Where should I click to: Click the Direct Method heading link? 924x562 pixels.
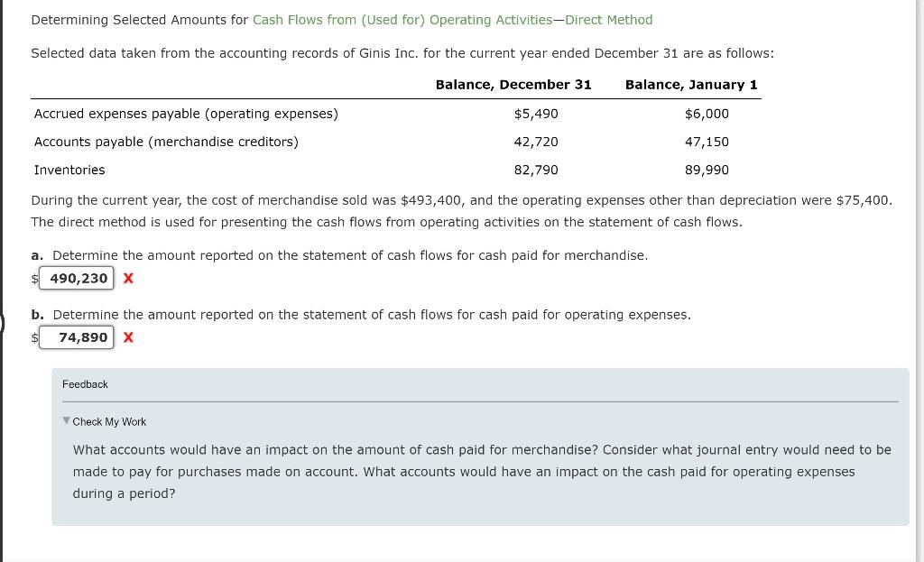pyautogui.click(x=608, y=19)
